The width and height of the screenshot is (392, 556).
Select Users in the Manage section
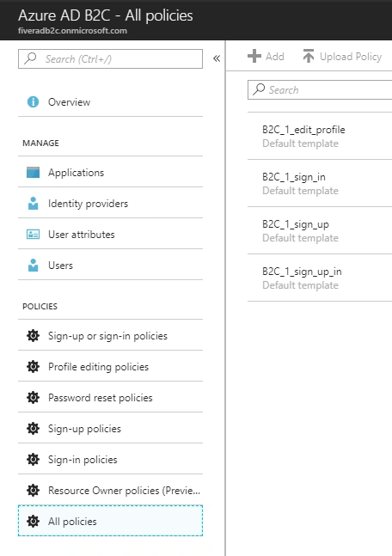[110, 266]
